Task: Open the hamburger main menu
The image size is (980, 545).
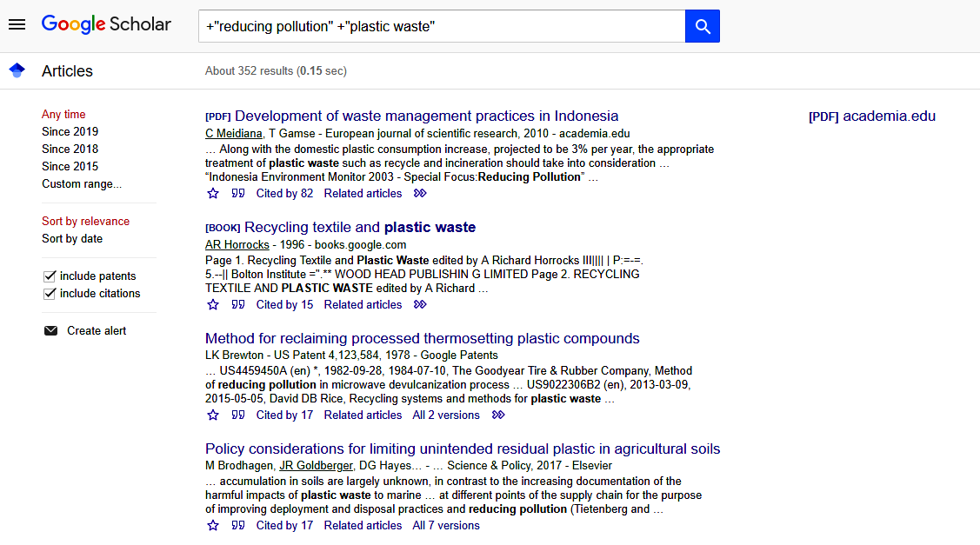Action: coord(17,24)
